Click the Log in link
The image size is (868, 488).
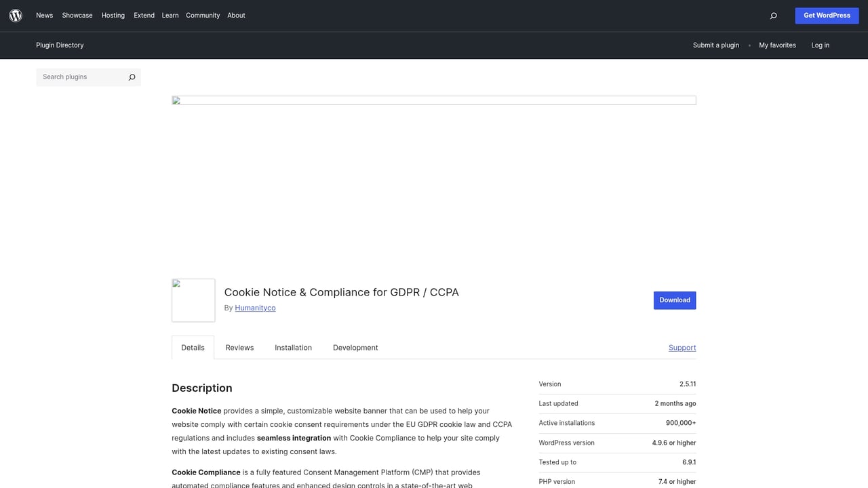tap(820, 45)
